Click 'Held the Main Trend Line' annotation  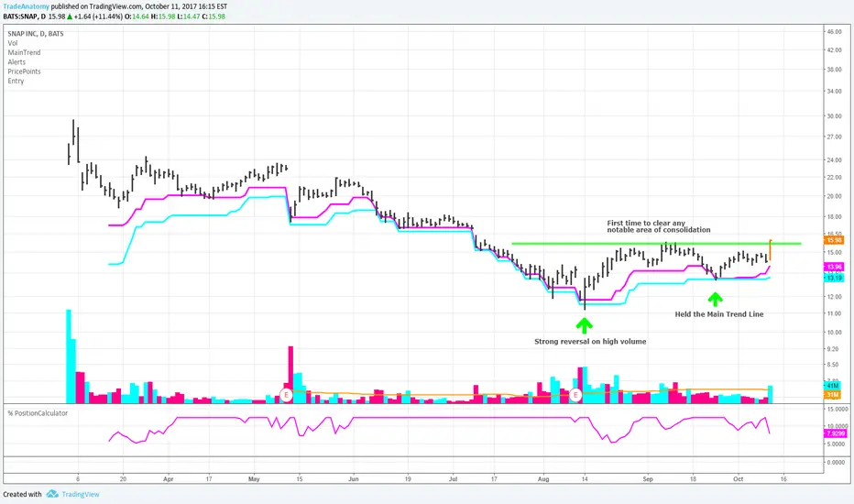click(719, 314)
